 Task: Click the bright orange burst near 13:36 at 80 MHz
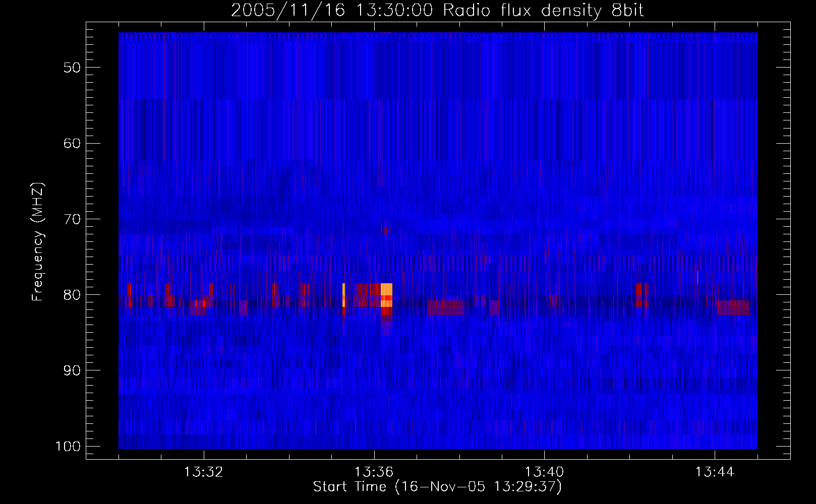point(386,295)
